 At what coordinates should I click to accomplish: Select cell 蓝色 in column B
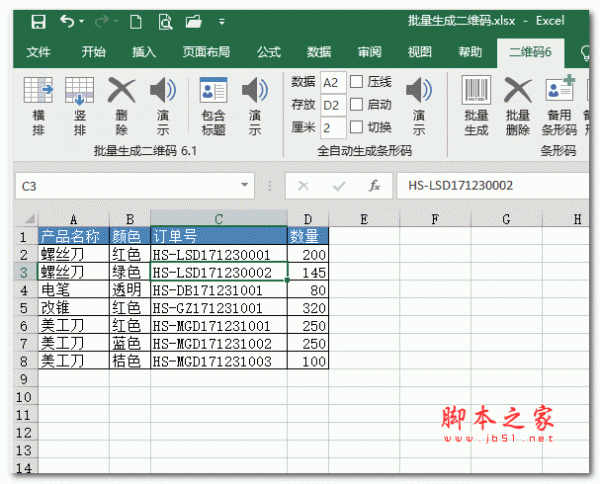pyautogui.click(x=130, y=343)
